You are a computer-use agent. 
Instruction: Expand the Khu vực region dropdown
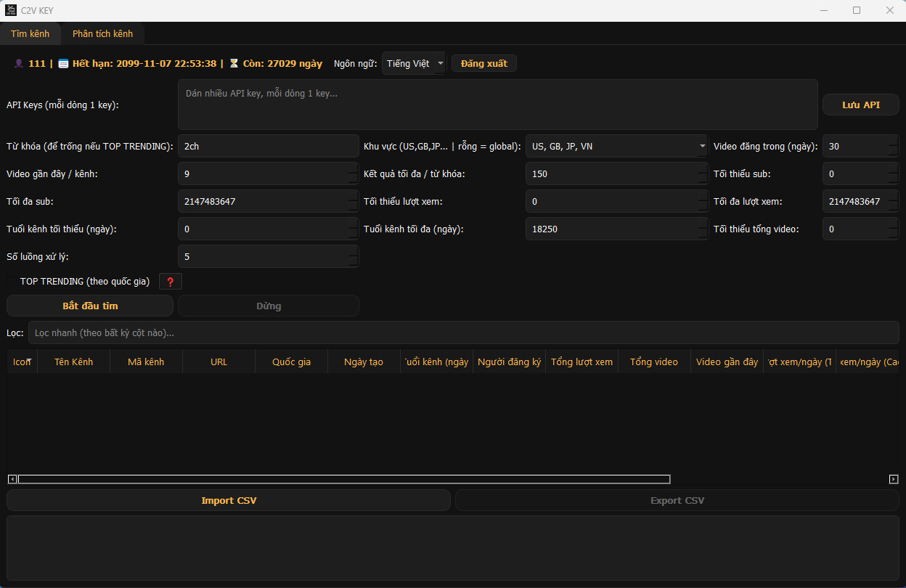(702, 147)
